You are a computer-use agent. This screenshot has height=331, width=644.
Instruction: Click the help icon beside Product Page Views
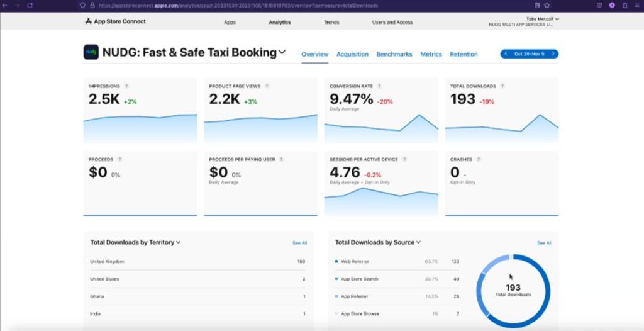(x=267, y=86)
